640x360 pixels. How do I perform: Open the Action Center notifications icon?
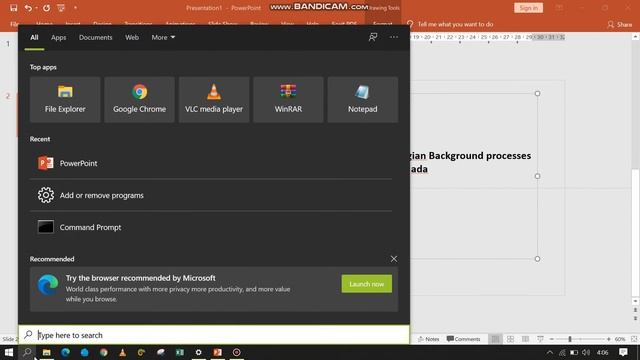(623, 352)
